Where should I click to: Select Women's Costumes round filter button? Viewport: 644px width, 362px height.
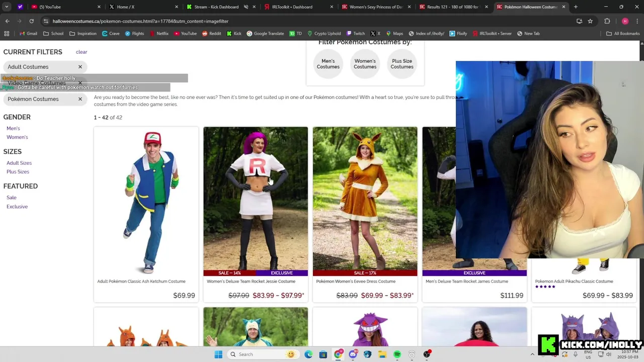click(x=365, y=64)
